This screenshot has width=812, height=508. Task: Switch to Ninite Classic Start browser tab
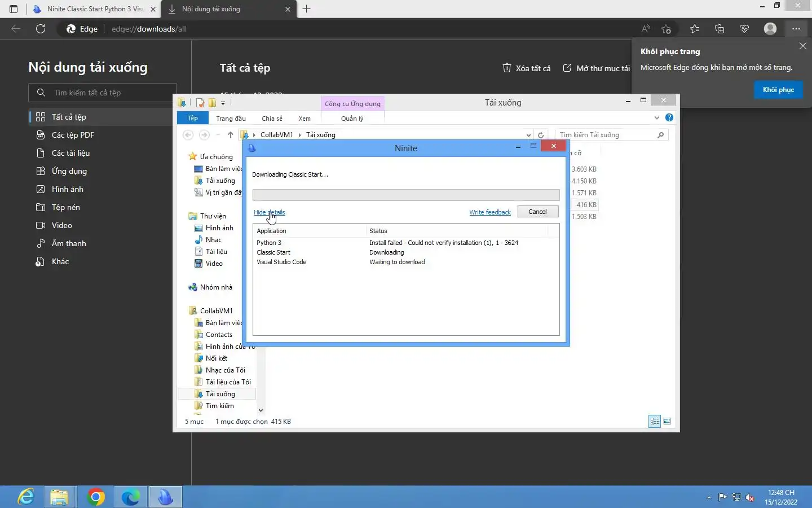coord(94,9)
